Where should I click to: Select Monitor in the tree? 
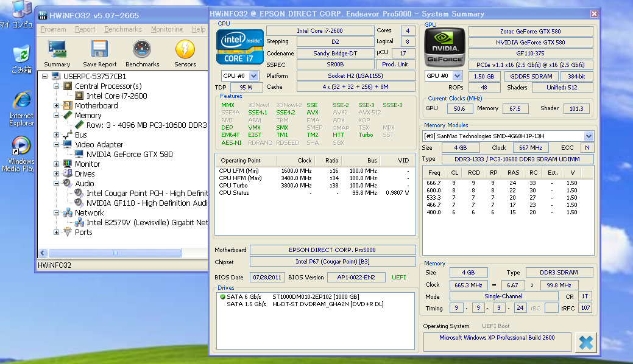coord(87,164)
